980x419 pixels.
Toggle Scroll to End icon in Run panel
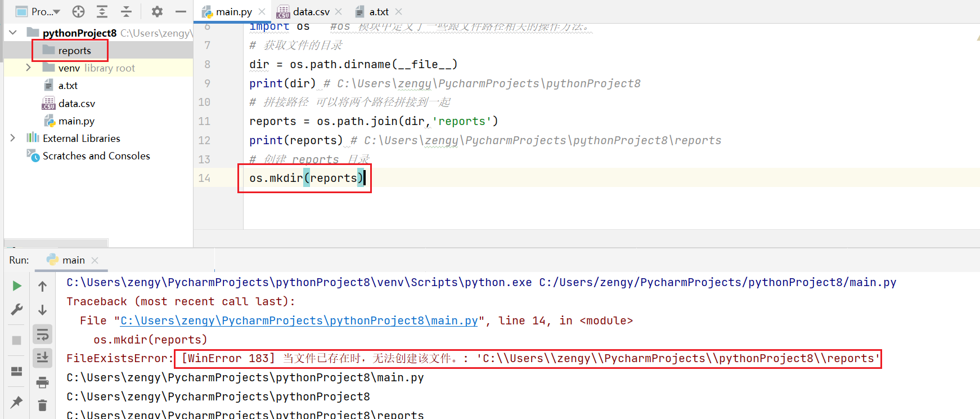click(43, 358)
